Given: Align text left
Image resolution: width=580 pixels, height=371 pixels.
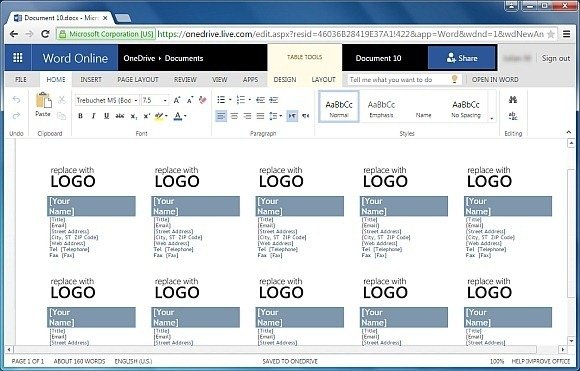Looking at the screenshot, I should [221, 116].
